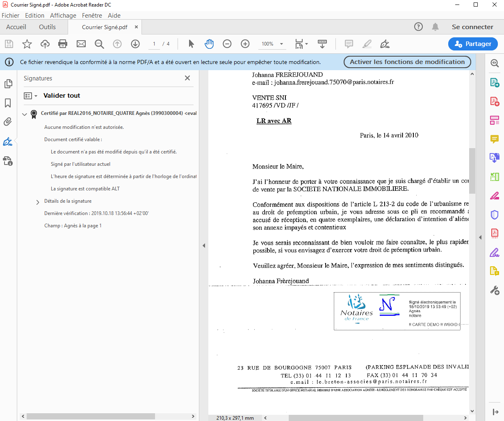504x421 pixels.
Task: Open the Fill and Sign pink pen tool
Action: click(x=495, y=196)
